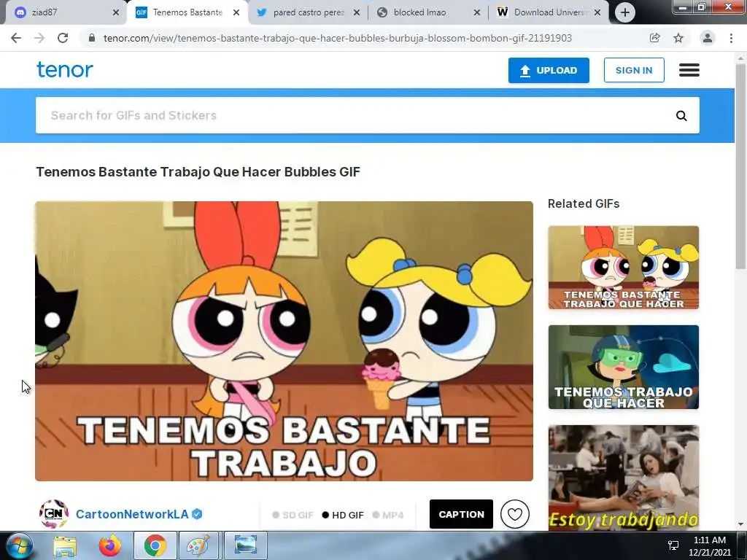Screen dimensions: 747x560
Task: Open related GIF Tenemos Trabajo Que Hacer
Action: pos(623,367)
